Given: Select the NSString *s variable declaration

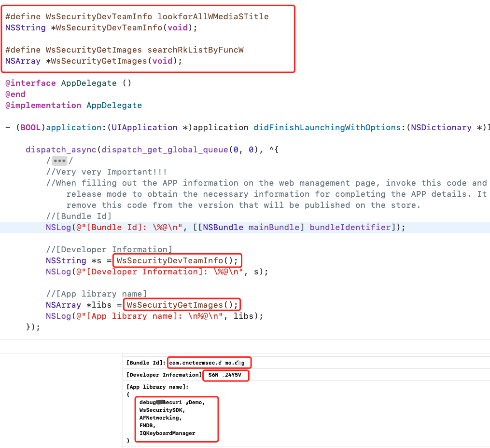Looking at the screenshot, I should point(70,260).
